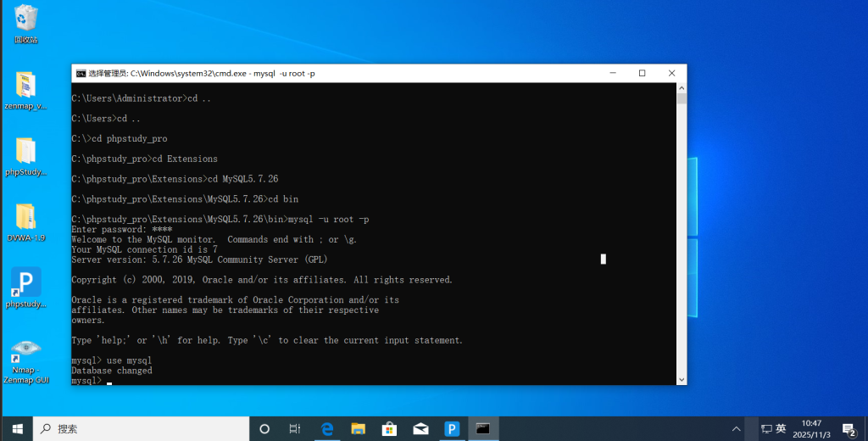Open the Mail app in taskbar

(420, 428)
